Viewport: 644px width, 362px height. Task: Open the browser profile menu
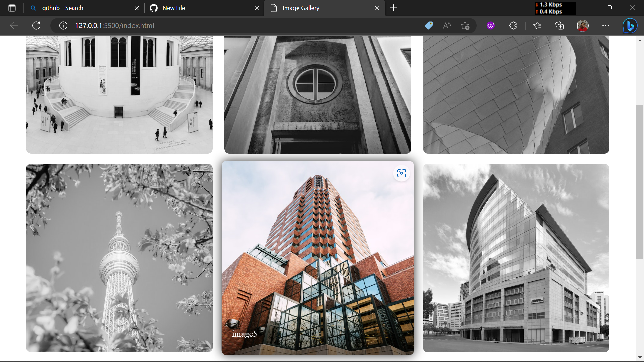(583, 25)
